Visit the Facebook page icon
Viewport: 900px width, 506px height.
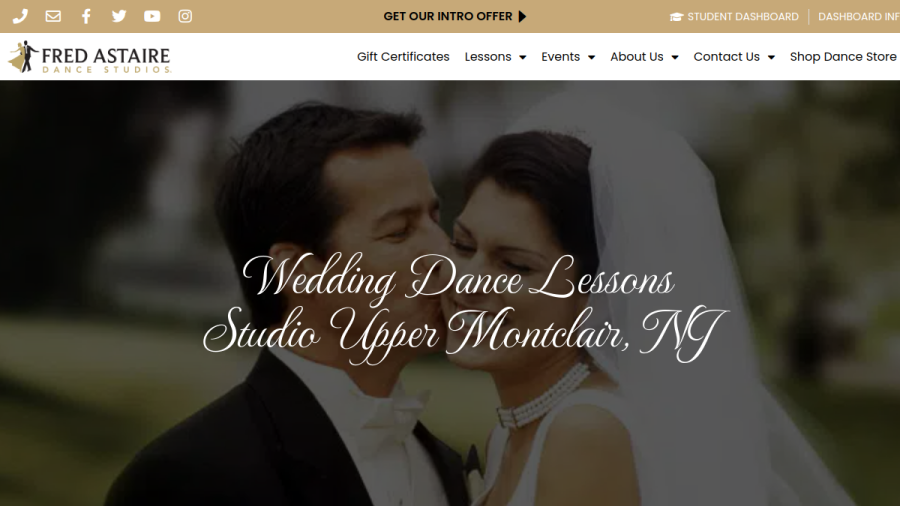point(86,16)
